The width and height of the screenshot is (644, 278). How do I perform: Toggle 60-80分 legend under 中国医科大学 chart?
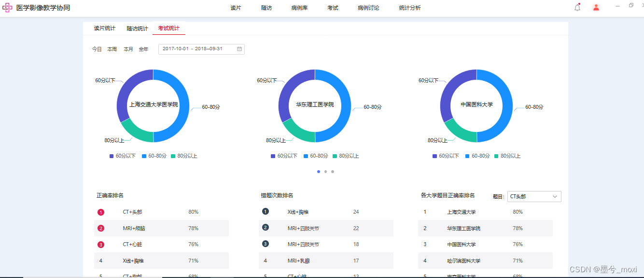478,156
